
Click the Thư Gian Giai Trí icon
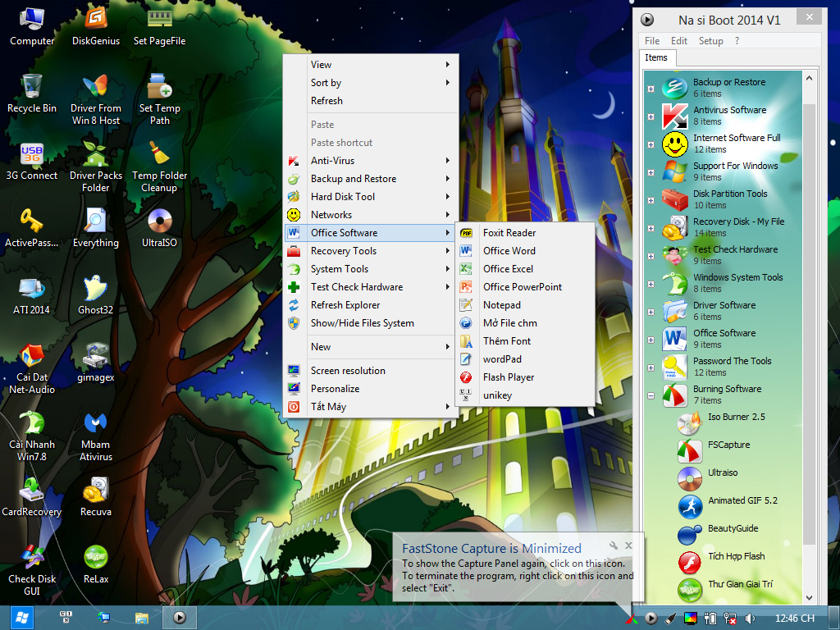(689, 590)
